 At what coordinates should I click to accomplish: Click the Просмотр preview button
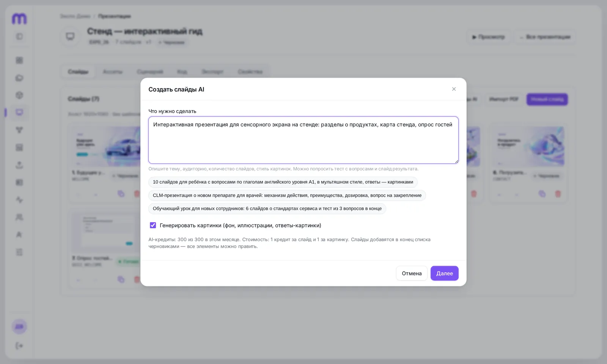[x=489, y=37]
